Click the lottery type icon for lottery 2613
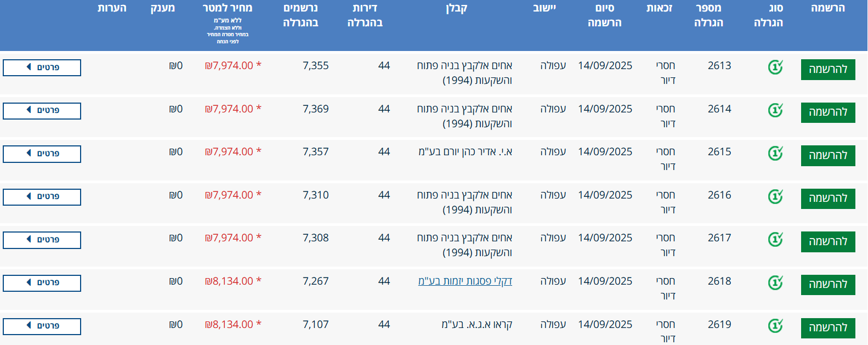The width and height of the screenshot is (868, 345). 775,67
